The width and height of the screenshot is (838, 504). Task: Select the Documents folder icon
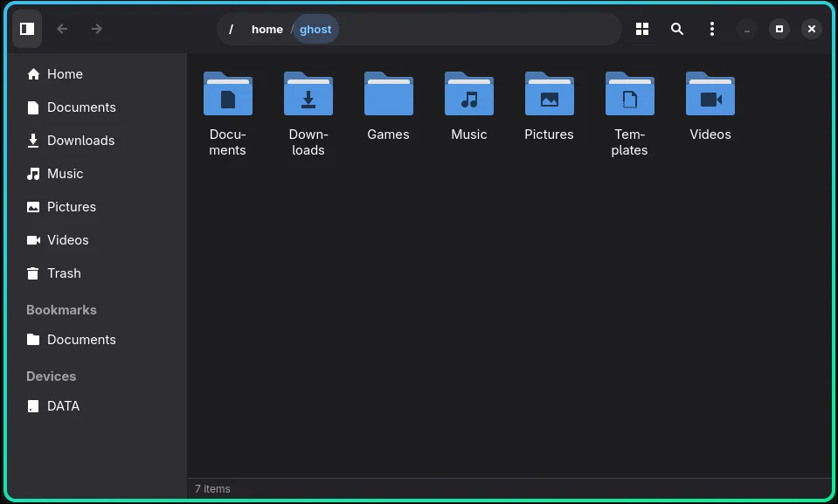(228, 94)
